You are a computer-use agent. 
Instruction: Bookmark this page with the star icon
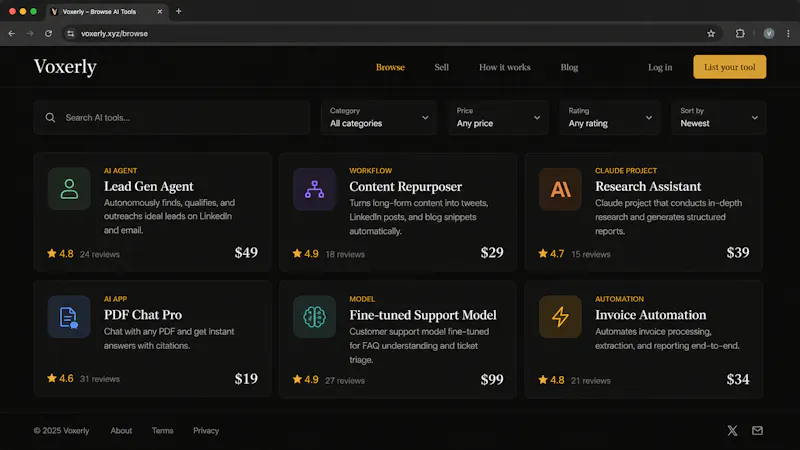pos(711,34)
